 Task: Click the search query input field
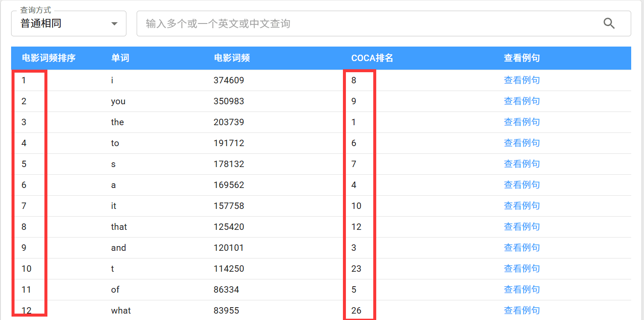367,23
